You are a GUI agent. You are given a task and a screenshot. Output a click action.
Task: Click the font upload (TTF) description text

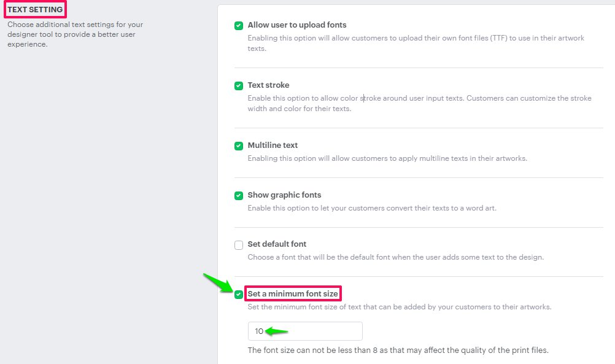(x=416, y=43)
